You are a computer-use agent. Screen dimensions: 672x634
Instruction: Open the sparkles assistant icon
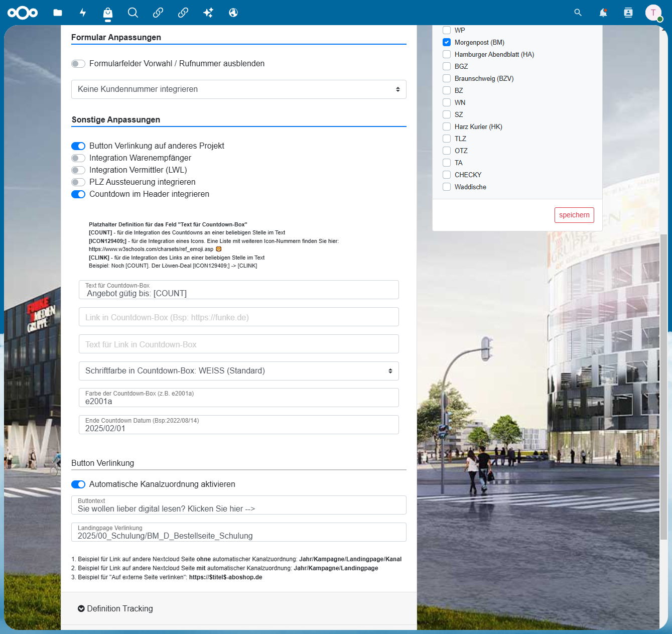[x=208, y=13]
